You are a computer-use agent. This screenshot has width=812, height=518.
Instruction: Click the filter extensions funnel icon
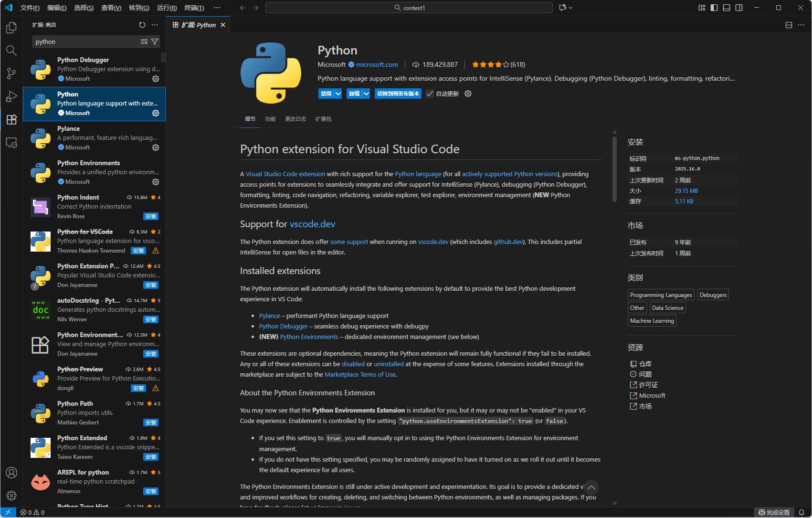click(x=155, y=42)
